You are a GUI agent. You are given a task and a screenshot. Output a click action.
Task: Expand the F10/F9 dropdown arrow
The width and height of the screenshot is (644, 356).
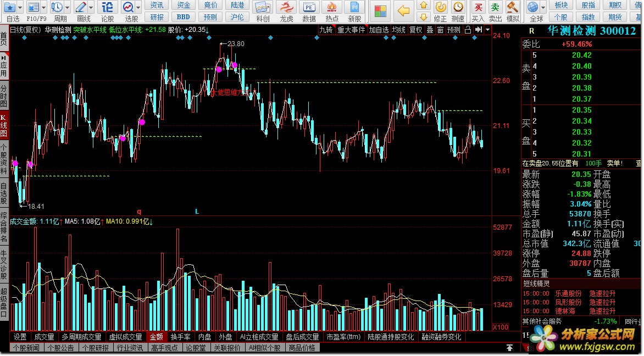[x=44, y=7]
